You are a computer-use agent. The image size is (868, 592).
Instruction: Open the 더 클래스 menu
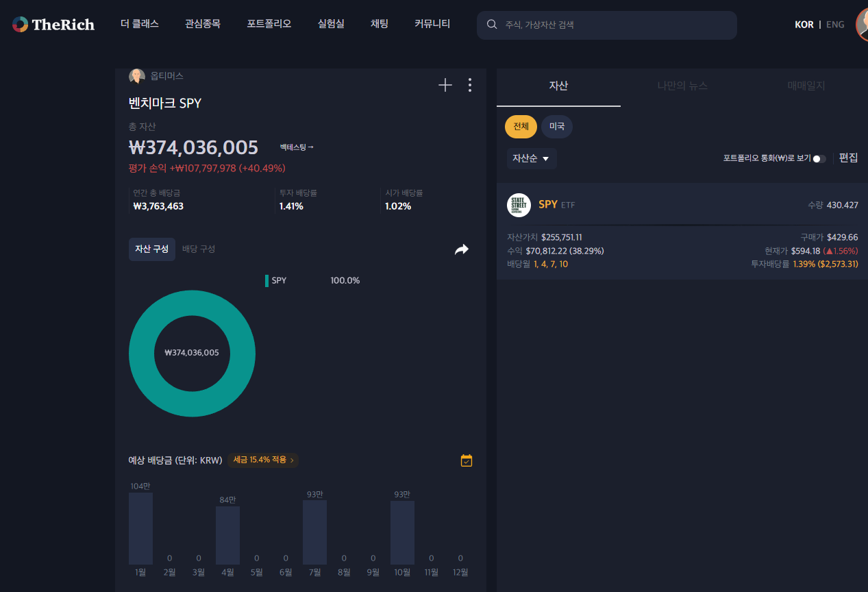pos(139,24)
